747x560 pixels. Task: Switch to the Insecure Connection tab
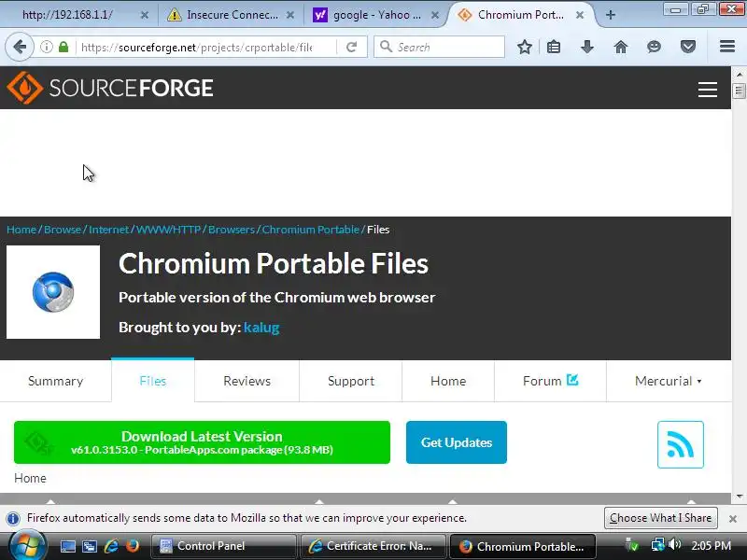tap(230, 15)
